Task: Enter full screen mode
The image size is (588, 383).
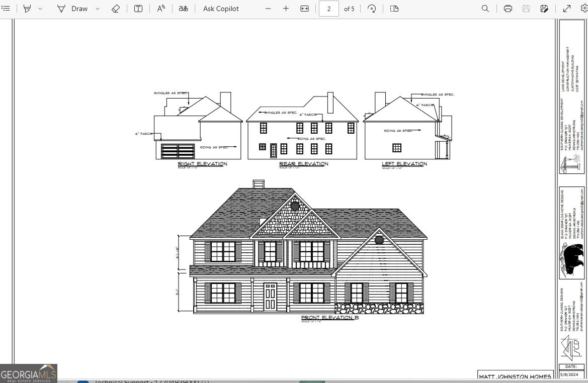Action: tap(567, 8)
